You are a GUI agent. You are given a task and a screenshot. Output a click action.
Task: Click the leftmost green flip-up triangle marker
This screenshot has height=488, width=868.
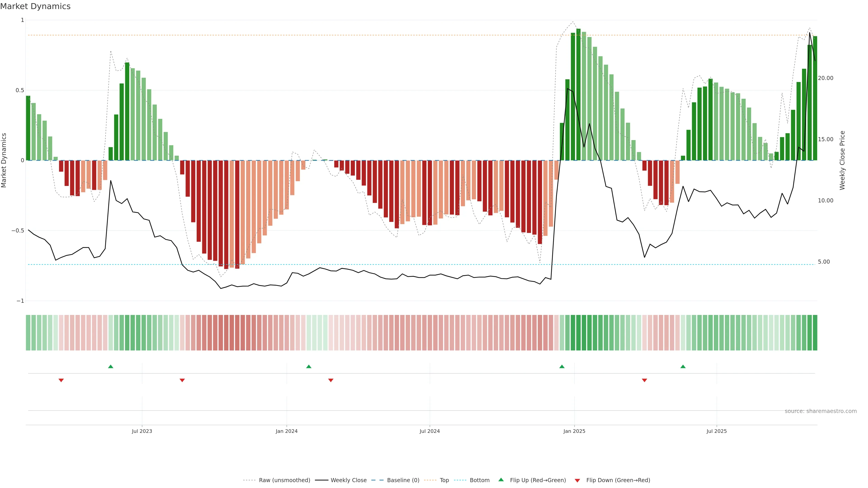pos(111,366)
